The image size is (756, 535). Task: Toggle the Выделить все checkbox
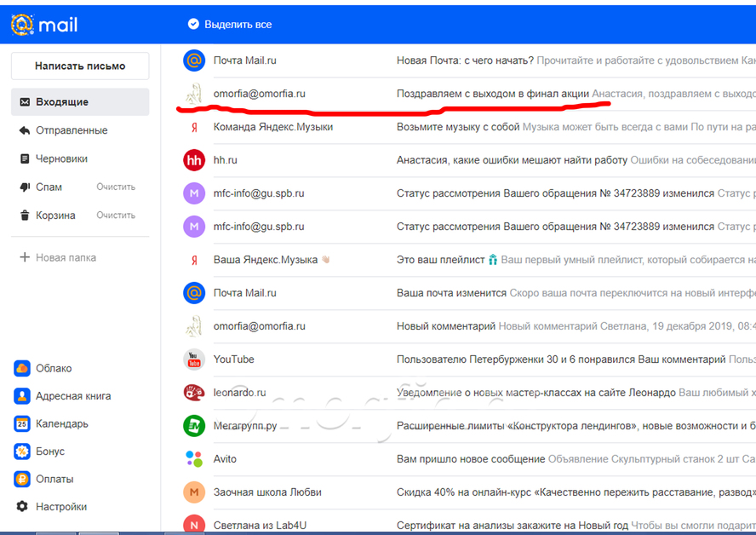coord(193,24)
